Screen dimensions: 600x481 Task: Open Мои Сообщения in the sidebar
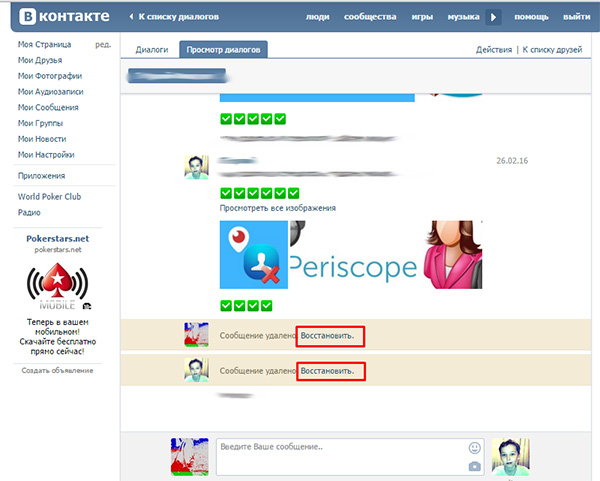pyautogui.click(x=48, y=107)
